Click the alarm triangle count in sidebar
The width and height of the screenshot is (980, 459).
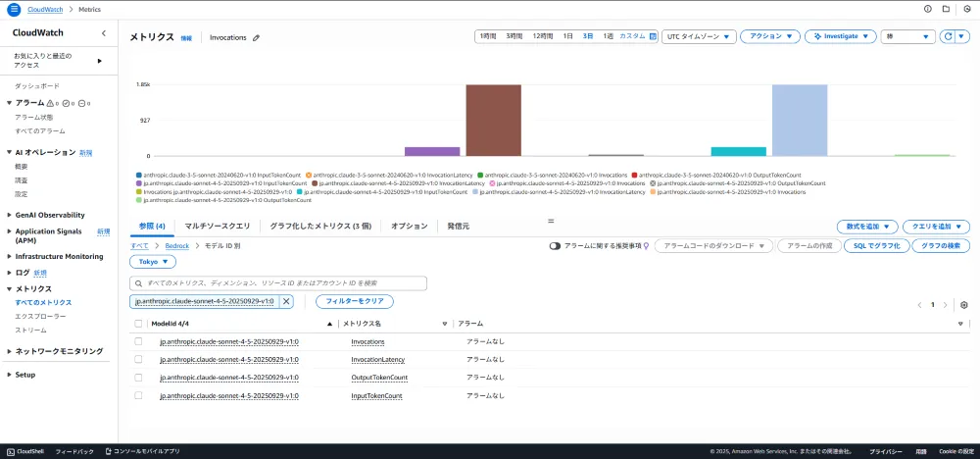(53, 103)
